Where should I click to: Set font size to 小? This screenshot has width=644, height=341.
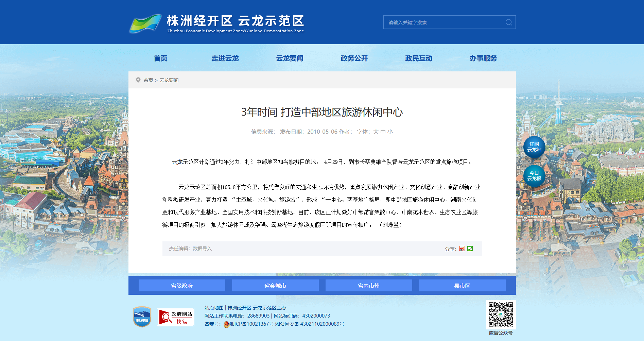(x=390, y=132)
